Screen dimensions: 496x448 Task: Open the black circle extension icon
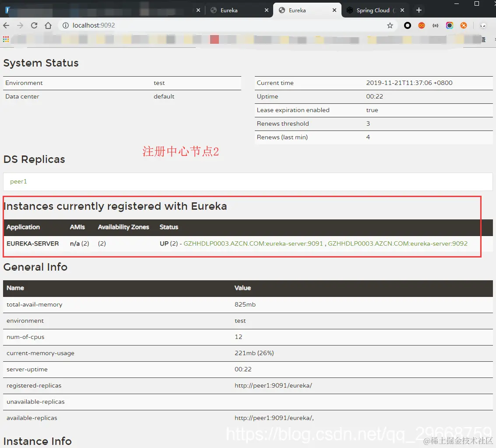[x=408, y=25]
